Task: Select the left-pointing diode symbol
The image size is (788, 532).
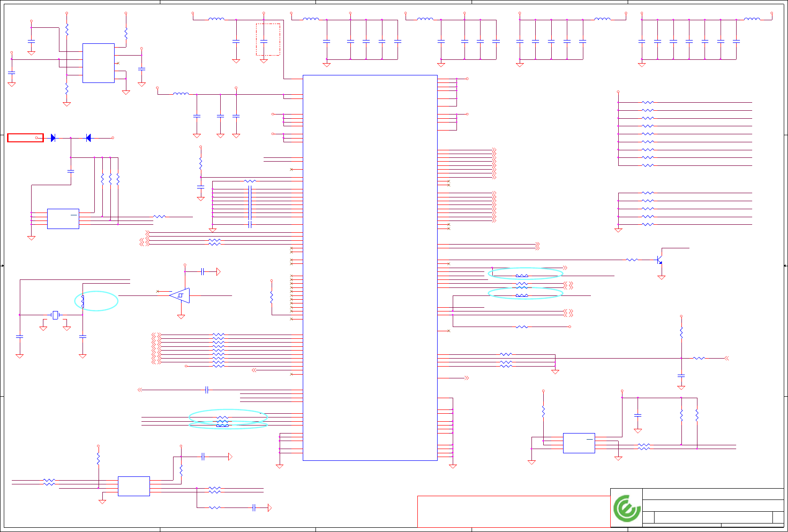Action: coord(88,138)
